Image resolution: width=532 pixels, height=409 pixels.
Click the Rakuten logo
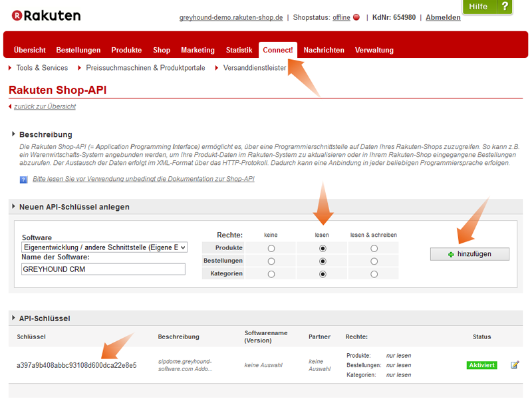click(x=46, y=15)
